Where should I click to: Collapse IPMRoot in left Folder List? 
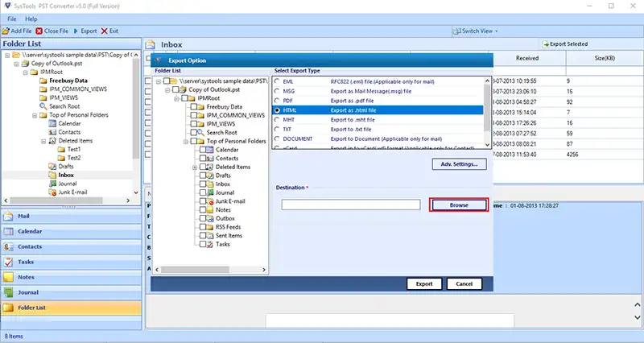tap(26, 72)
